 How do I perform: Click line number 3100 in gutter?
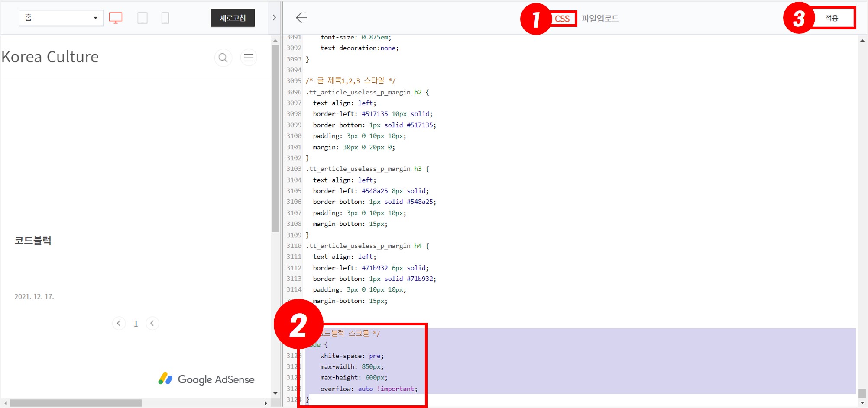coord(294,136)
